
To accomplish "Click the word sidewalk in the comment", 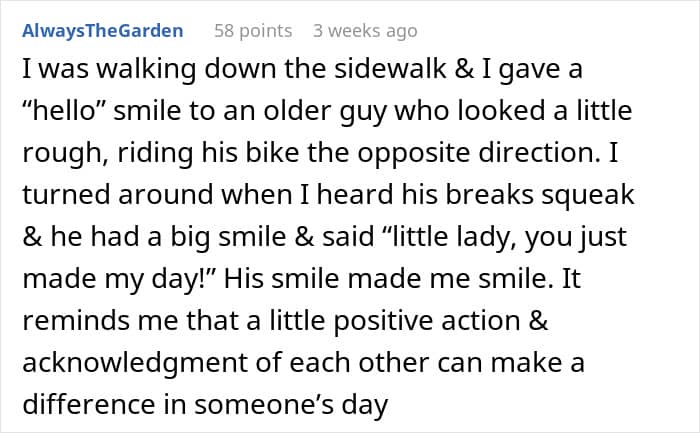I will (391, 69).
